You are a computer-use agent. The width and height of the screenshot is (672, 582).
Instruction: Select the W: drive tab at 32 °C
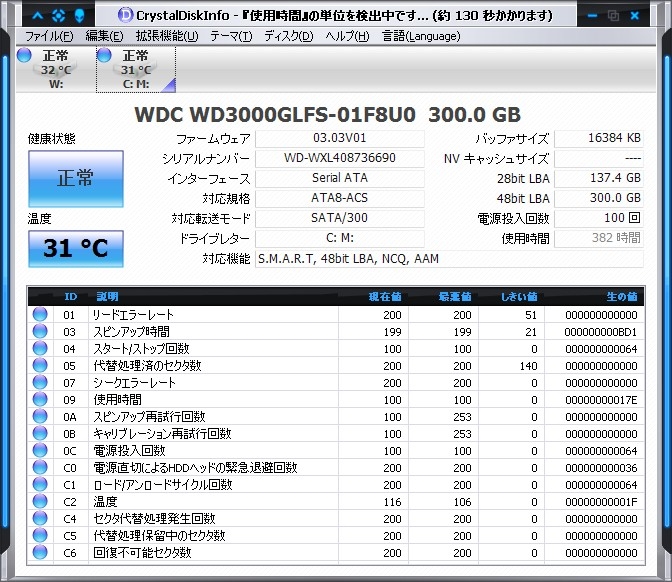(56, 69)
